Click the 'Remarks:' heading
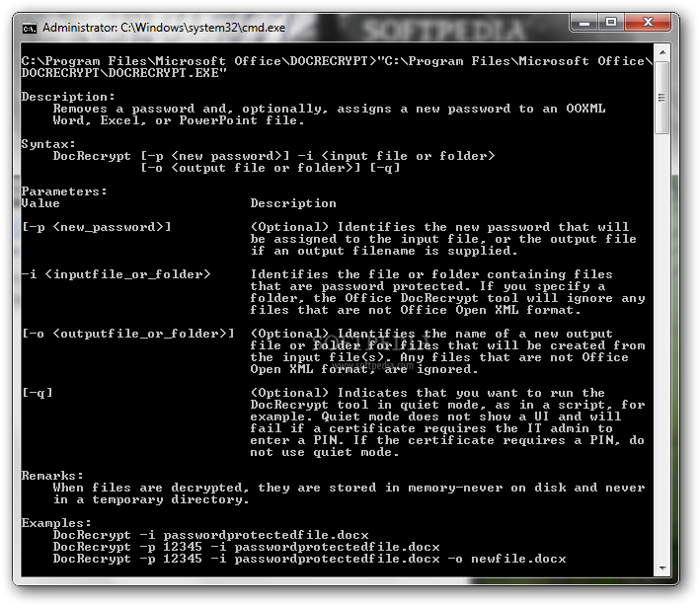The width and height of the screenshot is (700, 606). [52, 476]
